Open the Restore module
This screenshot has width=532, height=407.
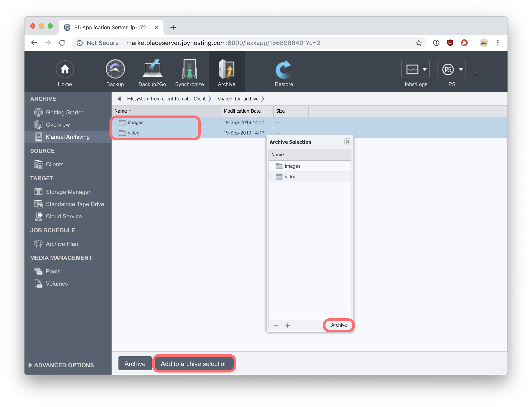click(x=284, y=73)
